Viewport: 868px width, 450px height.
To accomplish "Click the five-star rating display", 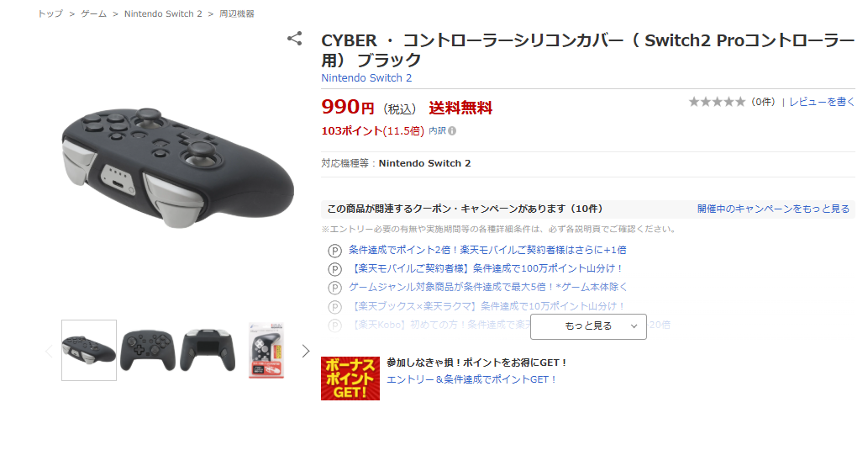I will click(718, 102).
